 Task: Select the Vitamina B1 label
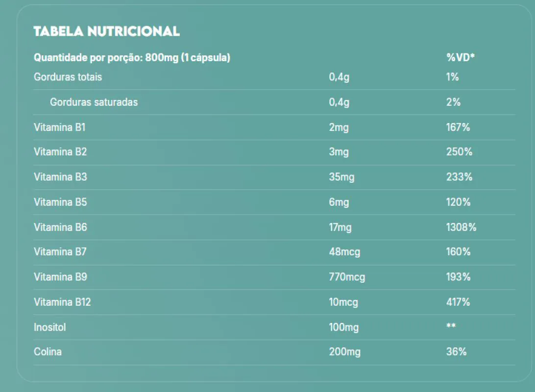click(x=60, y=127)
